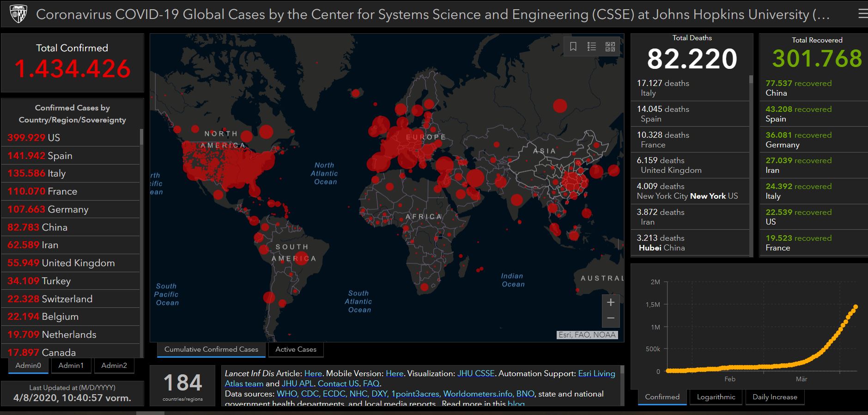Select the Cumulative Confirmed Cases tab
Viewport: 868px width, 415px height.
tap(211, 349)
